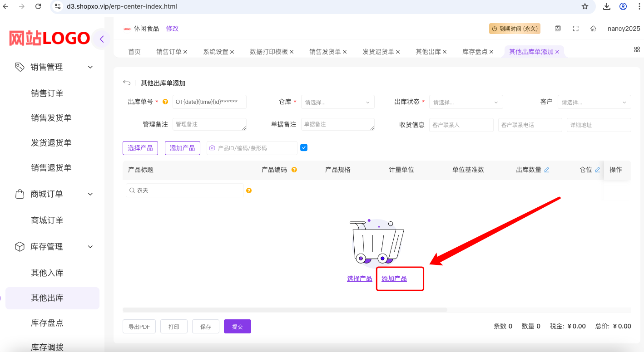Click the 到期时间 (永久) badge
This screenshot has height=352, width=644.
[515, 29]
